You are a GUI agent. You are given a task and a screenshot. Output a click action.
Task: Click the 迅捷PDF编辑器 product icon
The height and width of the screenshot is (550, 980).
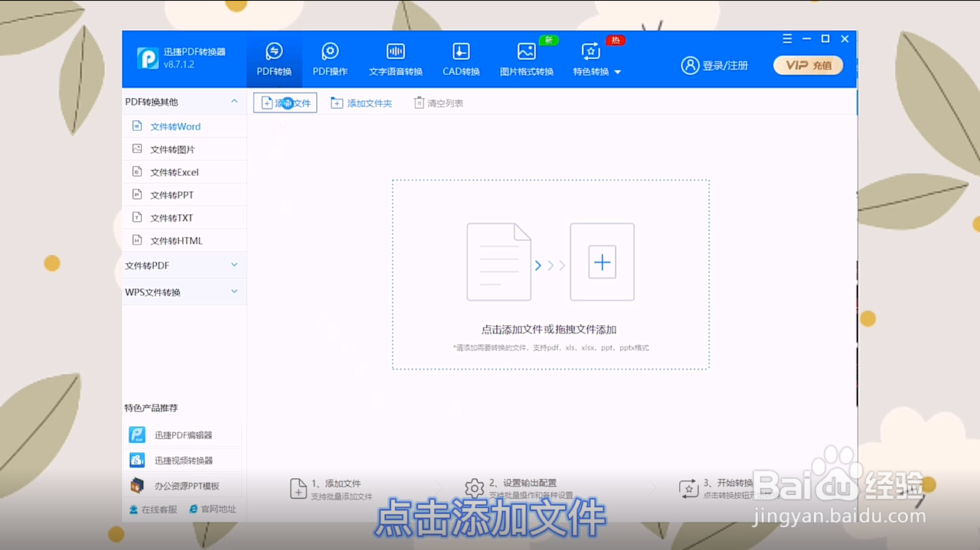pyautogui.click(x=137, y=435)
